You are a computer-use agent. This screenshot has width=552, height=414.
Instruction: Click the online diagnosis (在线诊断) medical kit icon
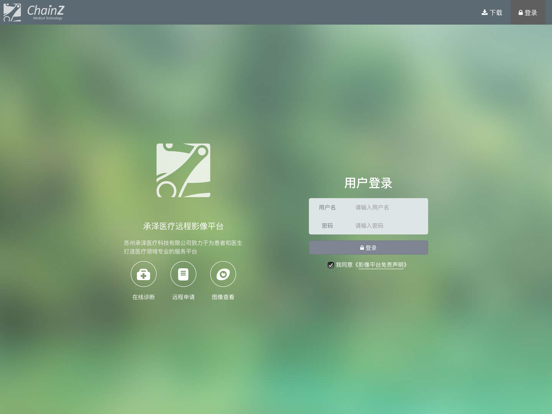[x=144, y=274]
